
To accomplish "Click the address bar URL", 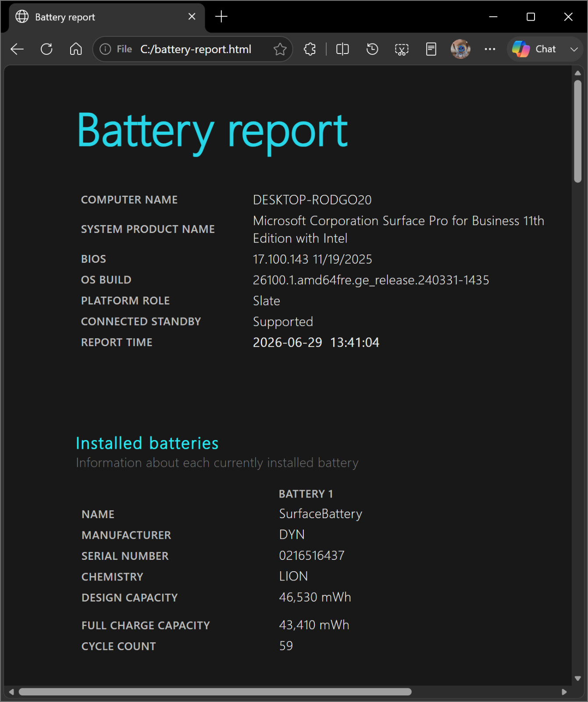I will coord(196,49).
